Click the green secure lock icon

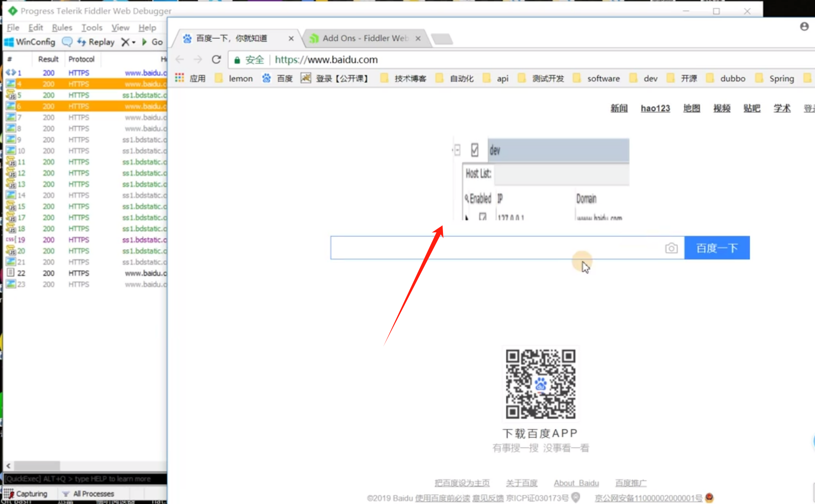(237, 60)
